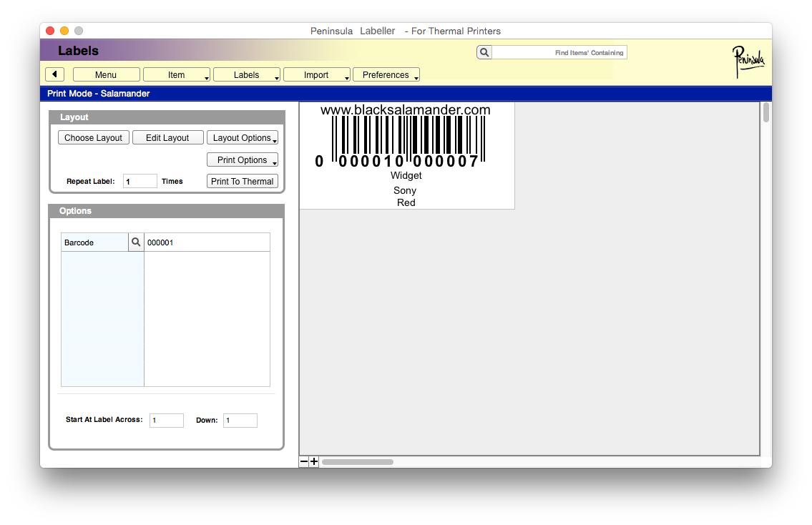Click the Menu button

click(106, 74)
